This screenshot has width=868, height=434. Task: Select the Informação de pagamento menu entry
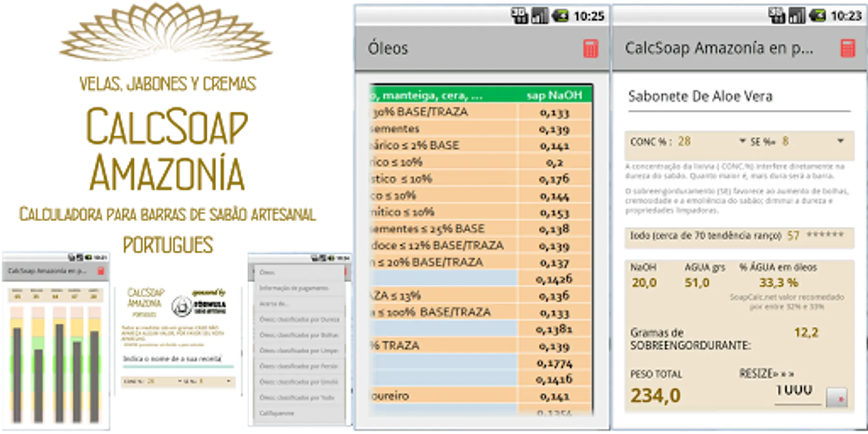(299, 288)
